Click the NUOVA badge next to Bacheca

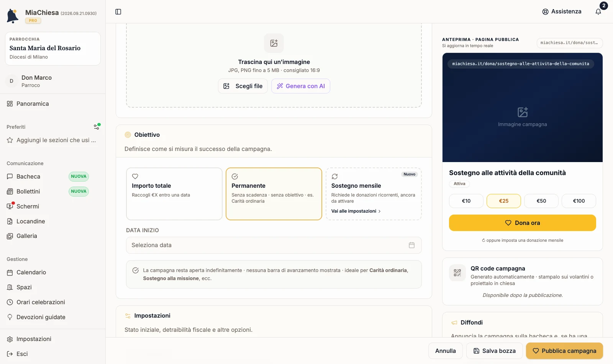79,177
